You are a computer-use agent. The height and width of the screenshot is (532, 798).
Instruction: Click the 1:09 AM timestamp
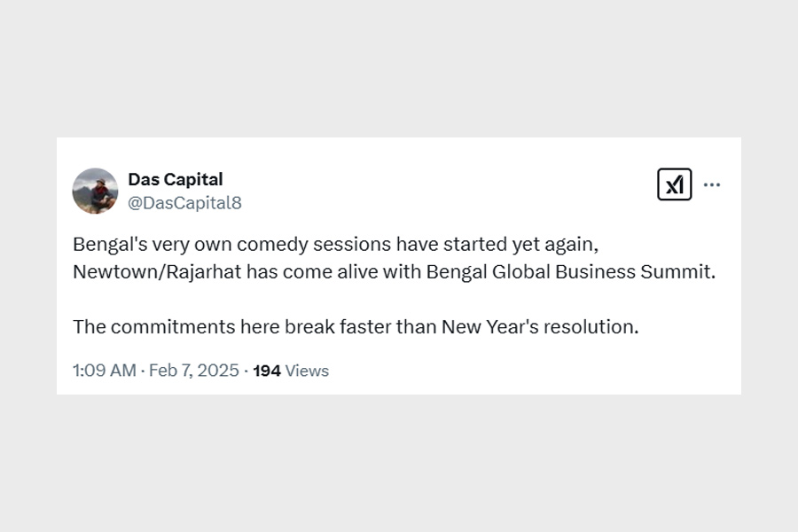[x=105, y=371]
